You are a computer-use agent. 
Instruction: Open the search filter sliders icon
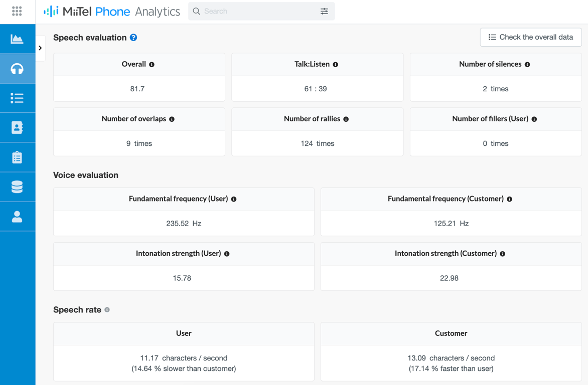[325, 11]
